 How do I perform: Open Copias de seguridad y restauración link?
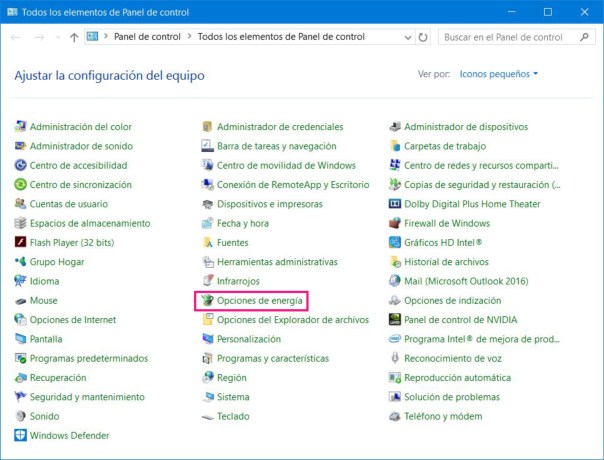click(482, 185)
